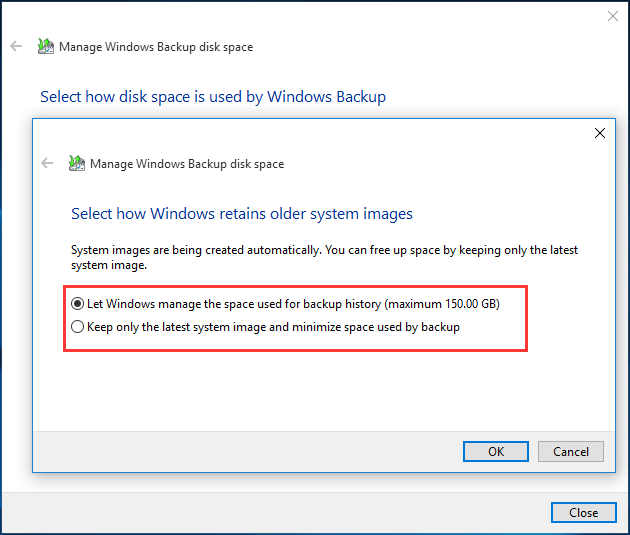Click Cancel in the system images dialog
The width and height of the screenshot is (630, 535).
(571, 451)
